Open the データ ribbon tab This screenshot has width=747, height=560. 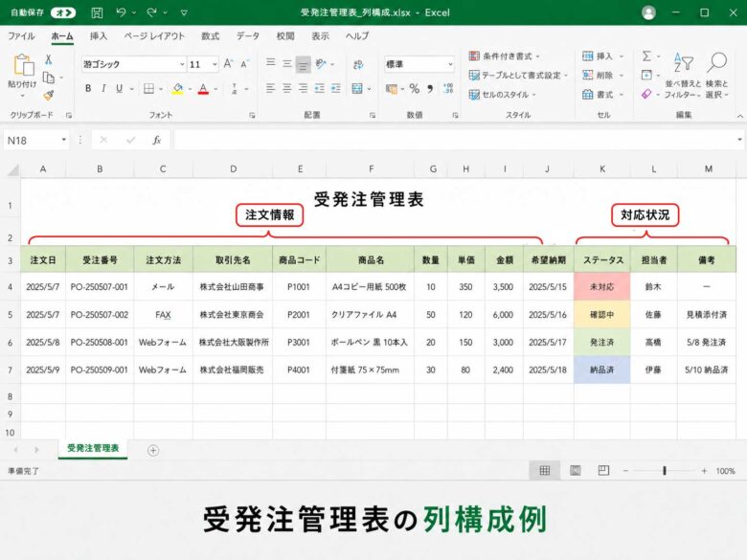[x=248, y=36]
